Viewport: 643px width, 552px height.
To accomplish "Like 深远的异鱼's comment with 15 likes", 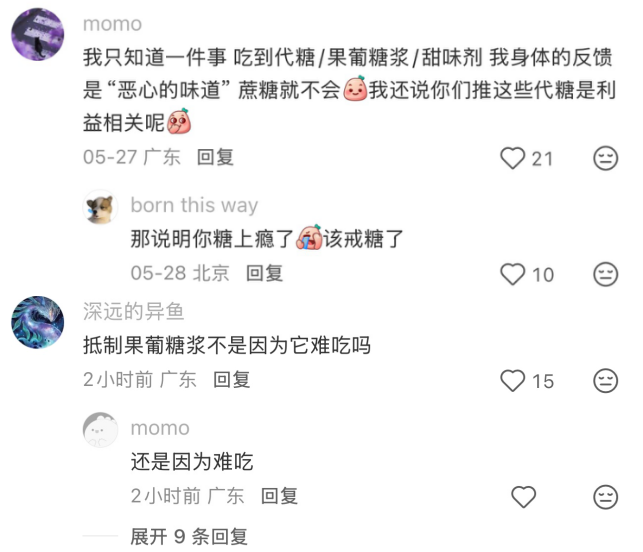I will click(x=513, y=381).
